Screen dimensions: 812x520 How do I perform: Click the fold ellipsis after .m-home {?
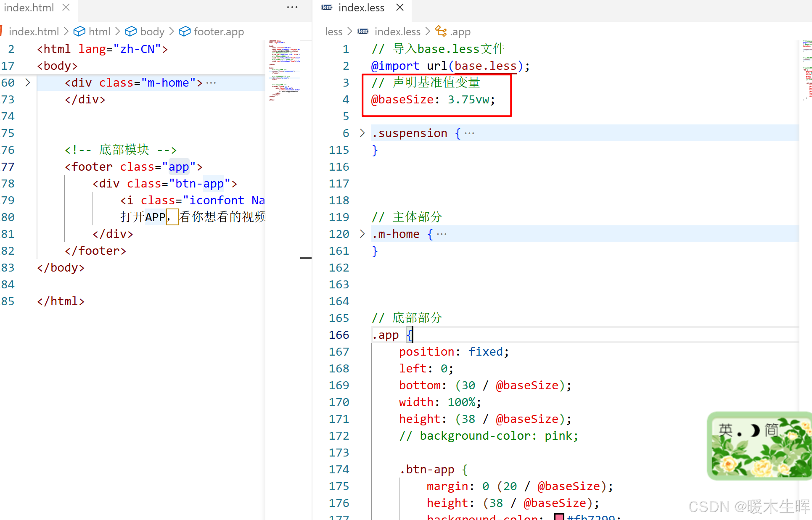tap(442, 234)
